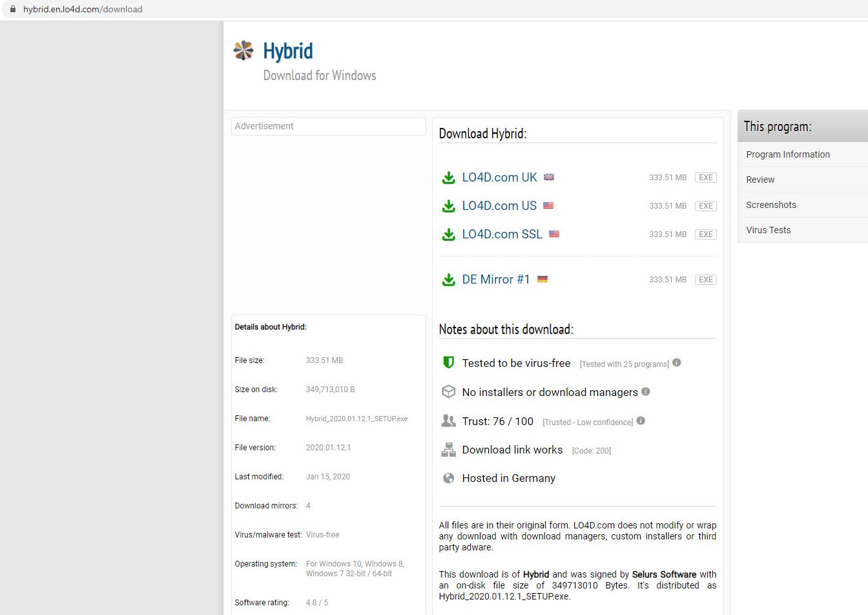Screen dimensions: 868x615
Task: Click the 333.51 MB size on LO4D.com UK row
Action: [668, 178]
